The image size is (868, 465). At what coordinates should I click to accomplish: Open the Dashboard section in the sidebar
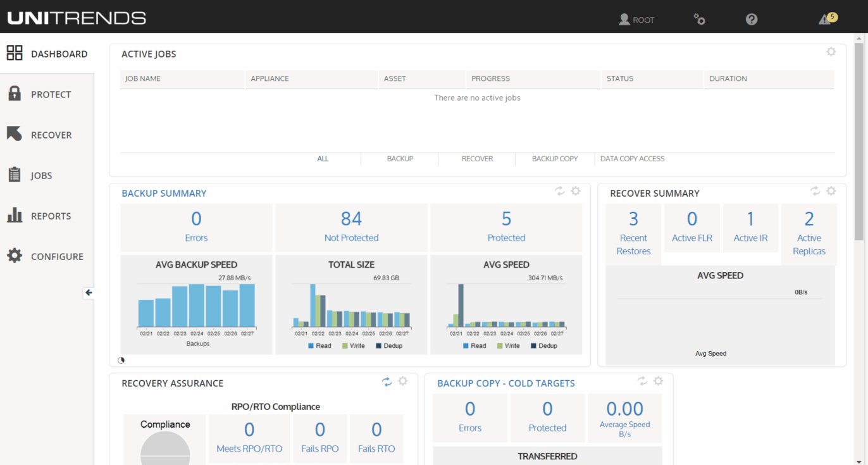pos(47,54)
